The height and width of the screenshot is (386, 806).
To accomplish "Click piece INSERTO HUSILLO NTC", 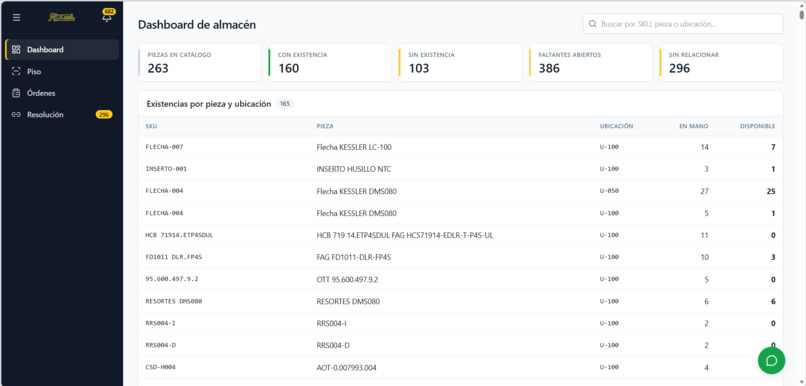I will tap(354, 169).
